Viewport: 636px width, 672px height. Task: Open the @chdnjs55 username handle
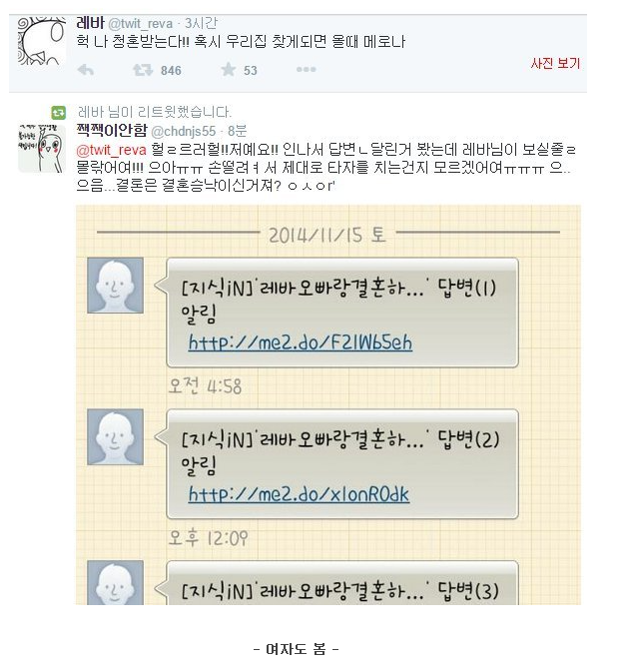[184, 131]
